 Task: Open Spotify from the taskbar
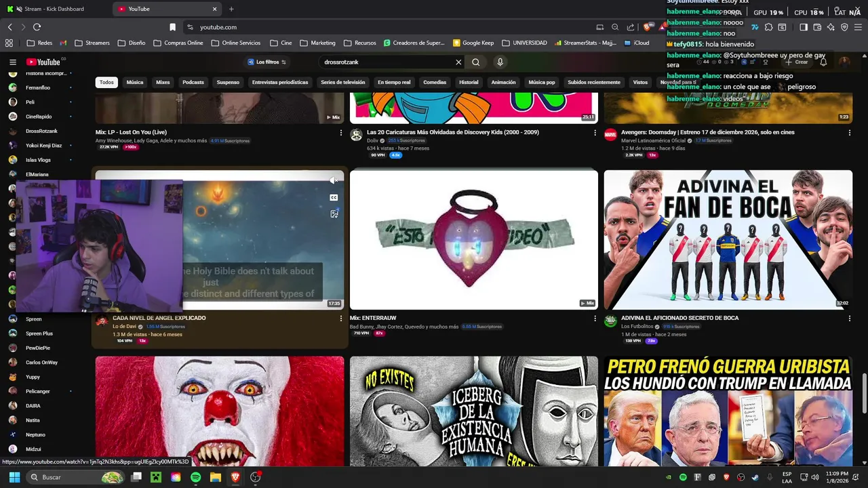tap(195, 477)
